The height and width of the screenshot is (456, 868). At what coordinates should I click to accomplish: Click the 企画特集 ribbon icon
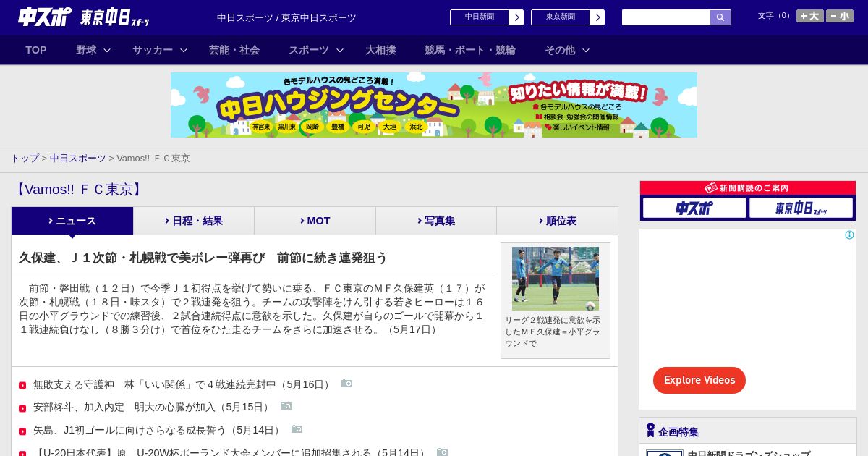pos(650,430)
